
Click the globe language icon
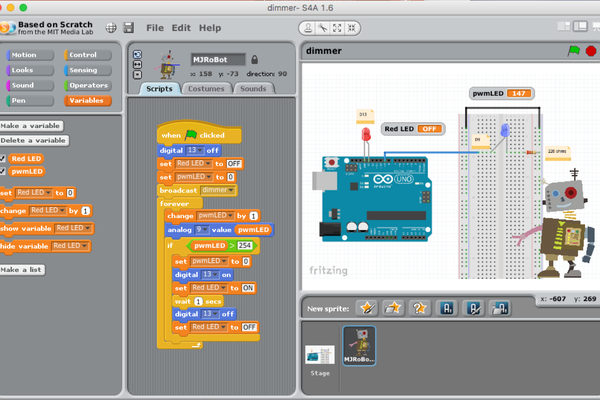point(111,28)
